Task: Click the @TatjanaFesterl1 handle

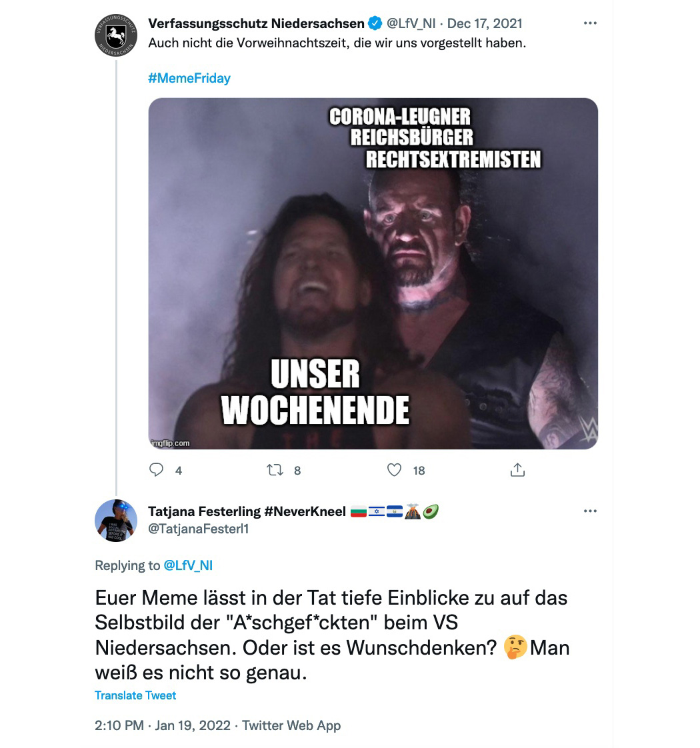Action: 199,529
